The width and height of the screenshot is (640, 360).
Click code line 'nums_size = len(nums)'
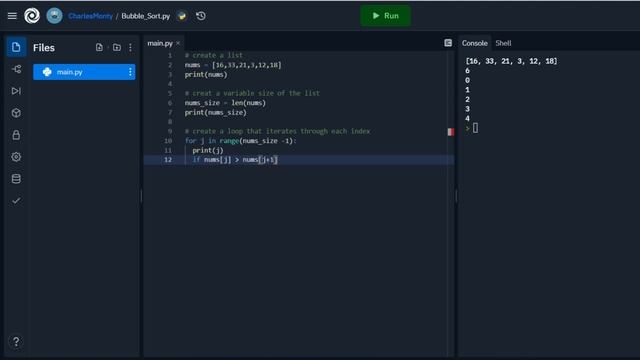coord(225,103)
